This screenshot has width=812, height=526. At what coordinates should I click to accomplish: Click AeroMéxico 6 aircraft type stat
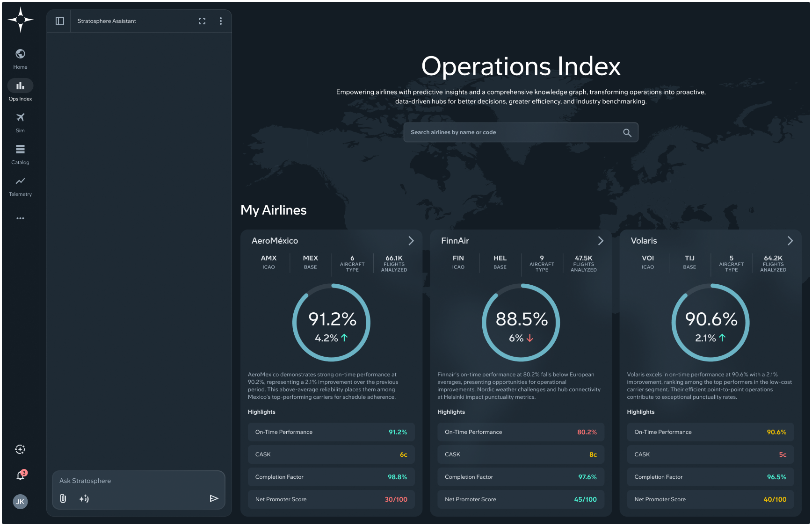click(352, 263)
